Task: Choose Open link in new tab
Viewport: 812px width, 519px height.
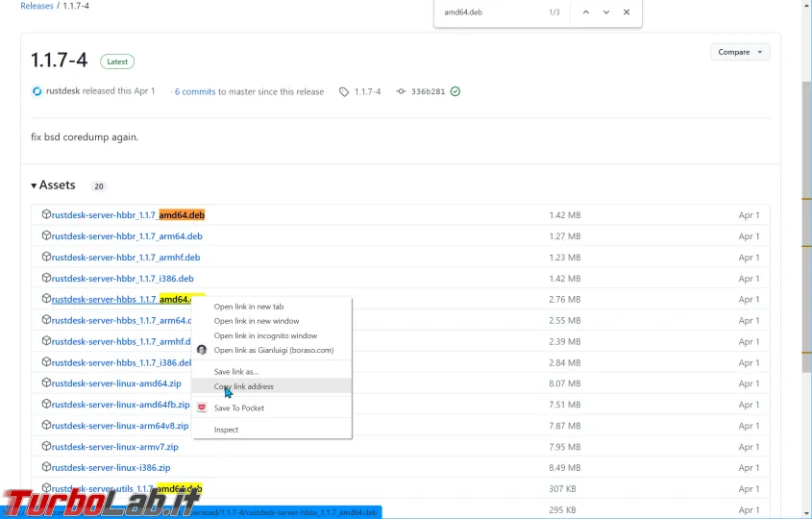Action: pos(249,307)
